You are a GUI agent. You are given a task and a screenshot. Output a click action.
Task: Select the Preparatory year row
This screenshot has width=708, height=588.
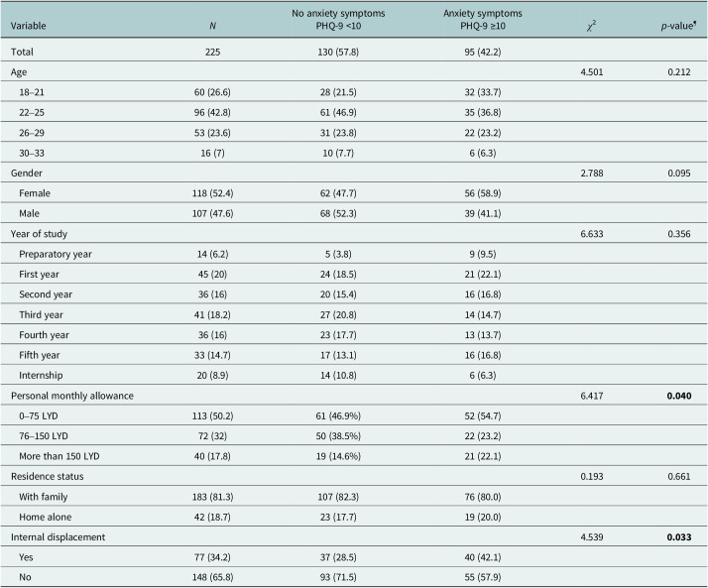coord(354,254)
